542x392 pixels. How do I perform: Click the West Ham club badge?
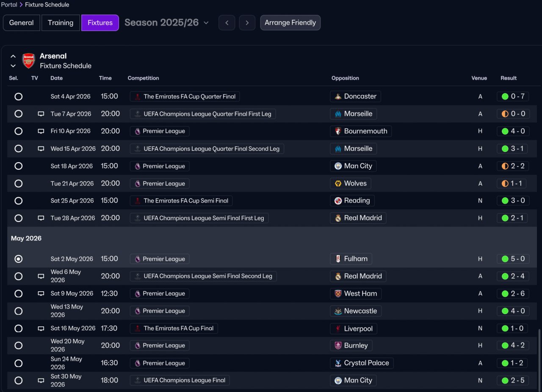[338, 293]
